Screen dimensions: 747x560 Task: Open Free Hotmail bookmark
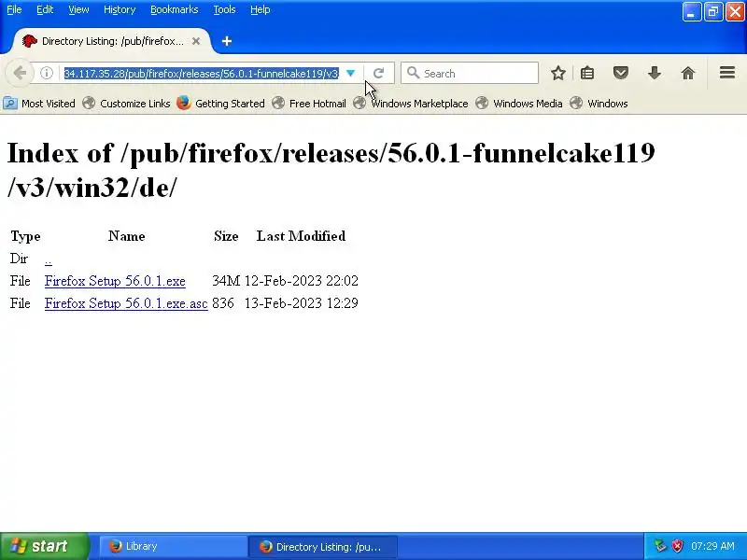pyautogui.click(x=309, y=104)
